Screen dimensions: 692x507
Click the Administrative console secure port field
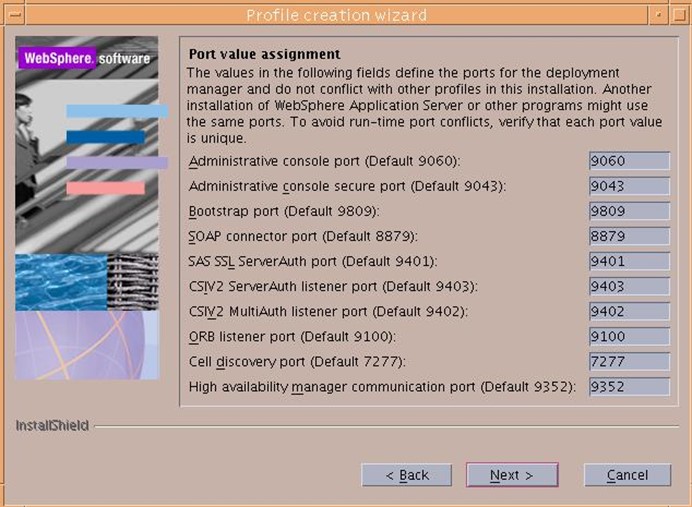(629, 187)
